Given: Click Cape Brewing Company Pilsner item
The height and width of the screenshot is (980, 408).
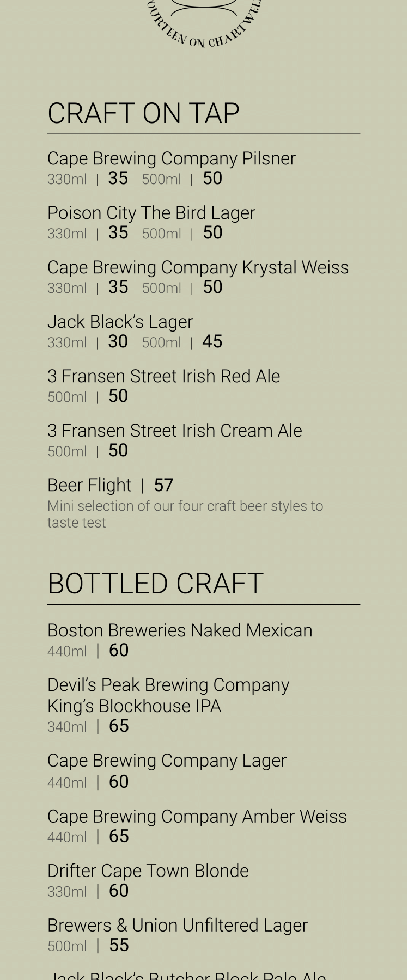Looking at the screenshot, I should click(x=171, y=158).
